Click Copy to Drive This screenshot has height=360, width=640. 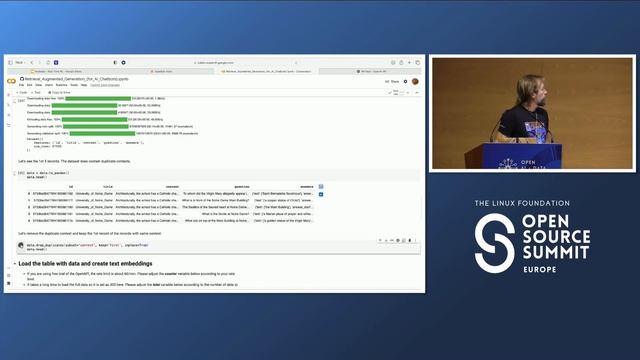click(x=59, y=93)
